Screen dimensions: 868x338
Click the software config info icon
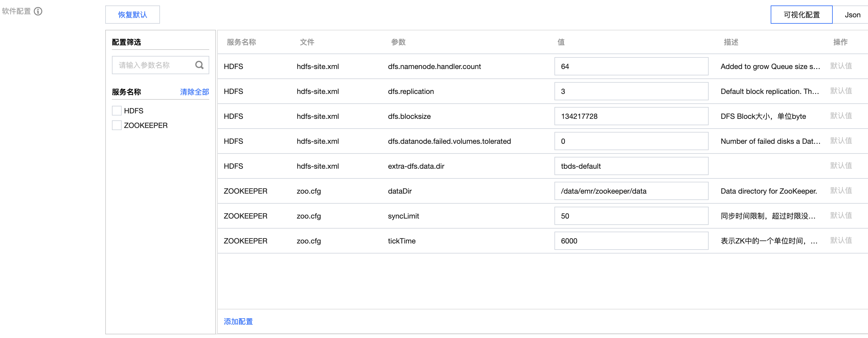click(x=38, y=11)
